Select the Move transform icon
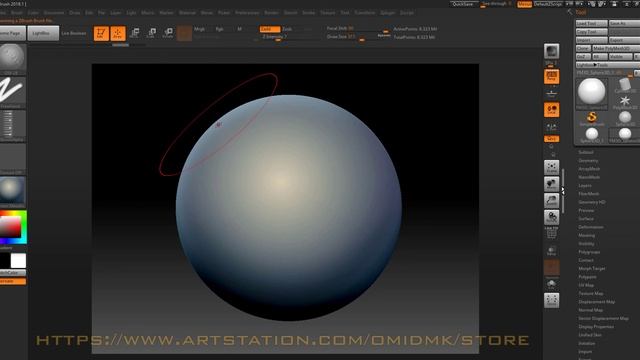The image size is (640, 360). pos(135,33)
